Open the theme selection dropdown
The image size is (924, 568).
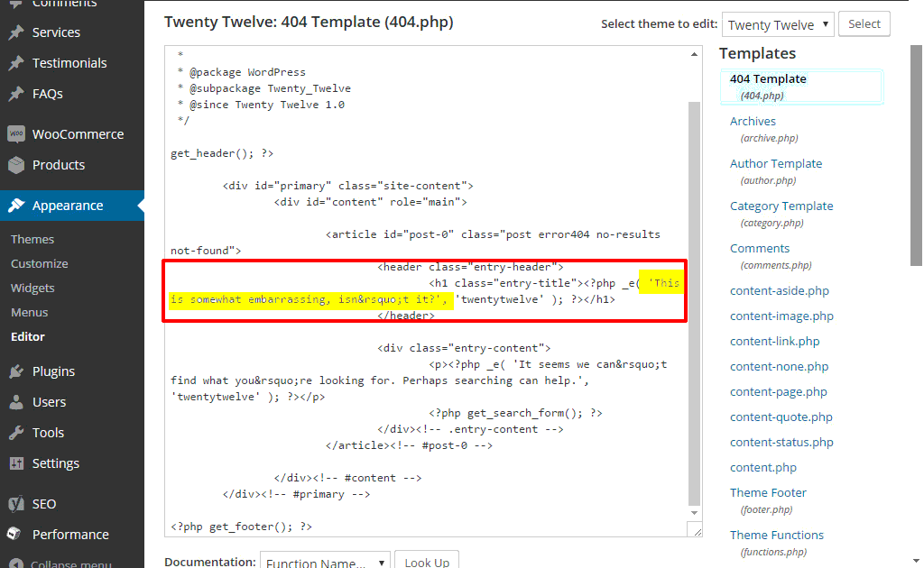[778, 24]
